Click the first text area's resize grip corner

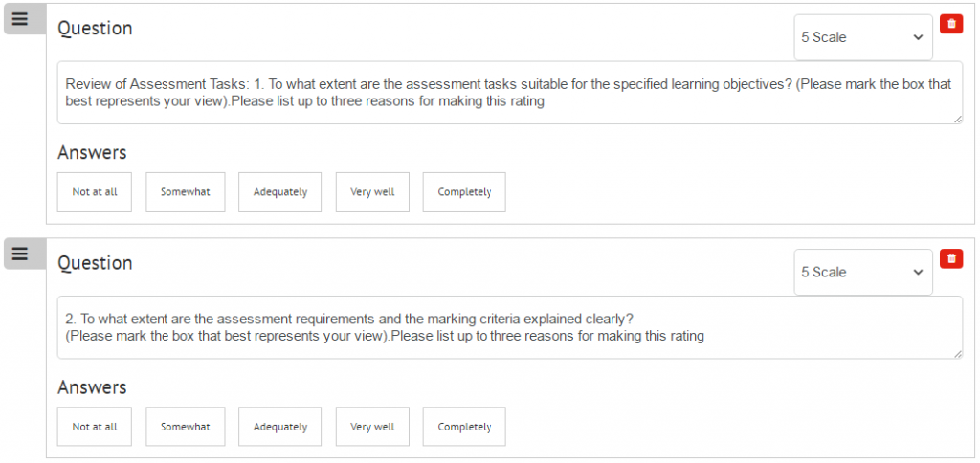click(x=958, y=120)
